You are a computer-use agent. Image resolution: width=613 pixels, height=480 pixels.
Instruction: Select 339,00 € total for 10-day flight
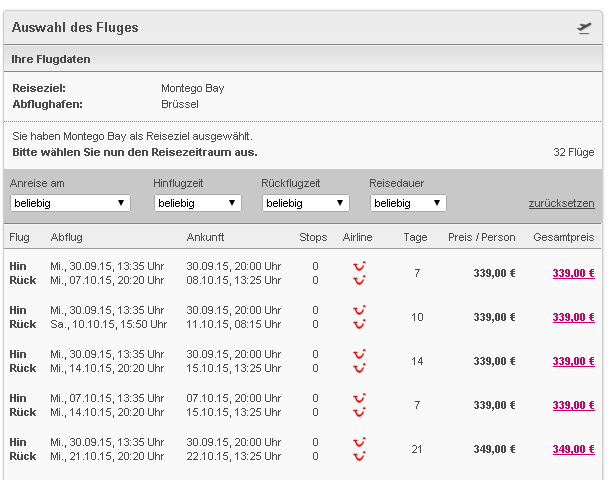coord(574,317)
